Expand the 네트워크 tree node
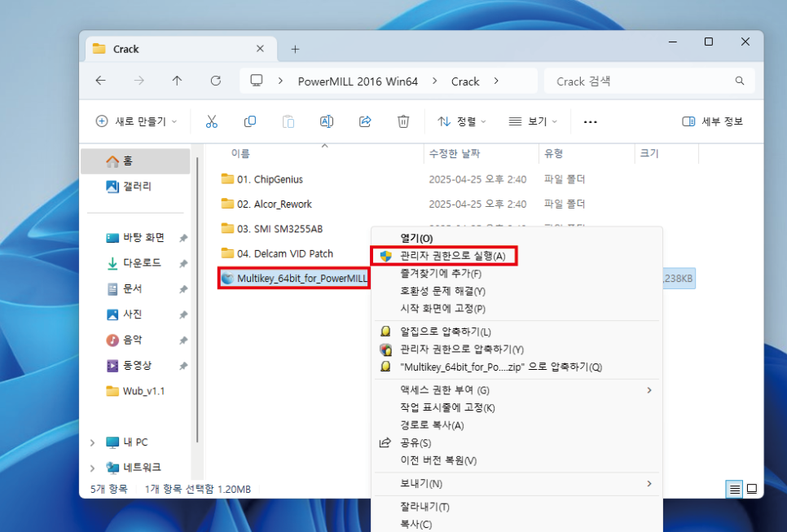 [92, 468]
